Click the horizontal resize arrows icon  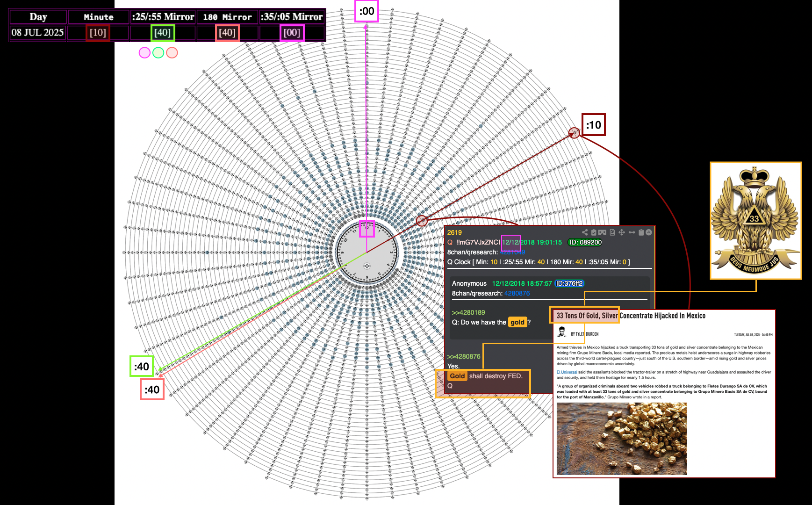632,232
